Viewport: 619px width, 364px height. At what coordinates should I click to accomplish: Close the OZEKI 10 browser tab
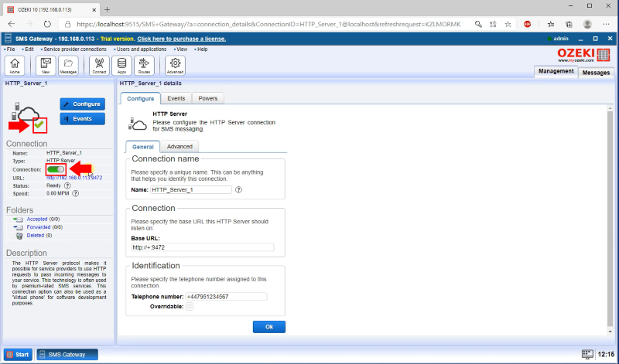click(94, 9)
